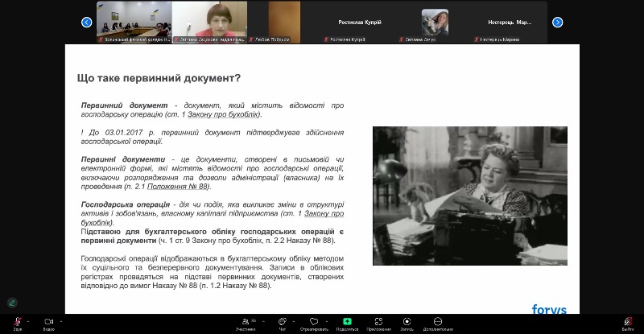Select the participant tile with the blonde avatar
The width and height of the screenshot is (644, 334).
pyautogui.click(x=435, y=23)
